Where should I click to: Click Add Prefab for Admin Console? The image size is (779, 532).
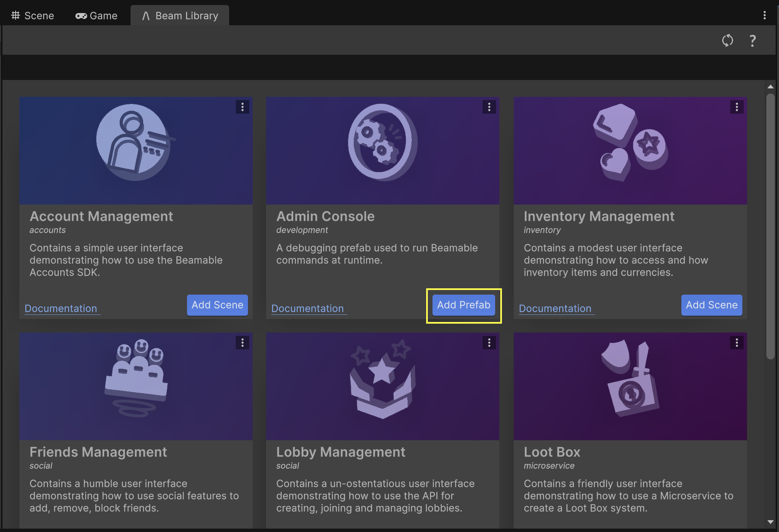[464, 305]
